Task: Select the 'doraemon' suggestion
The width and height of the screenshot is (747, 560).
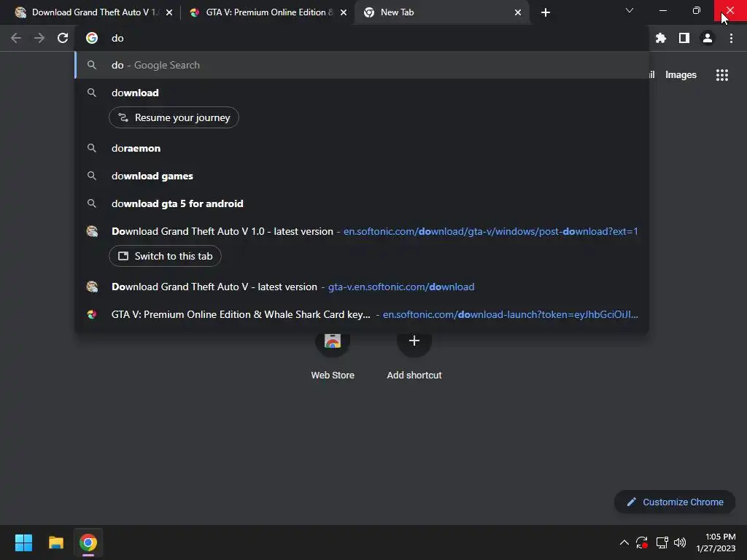Action: pyautogui.click(x=362, y=148)
